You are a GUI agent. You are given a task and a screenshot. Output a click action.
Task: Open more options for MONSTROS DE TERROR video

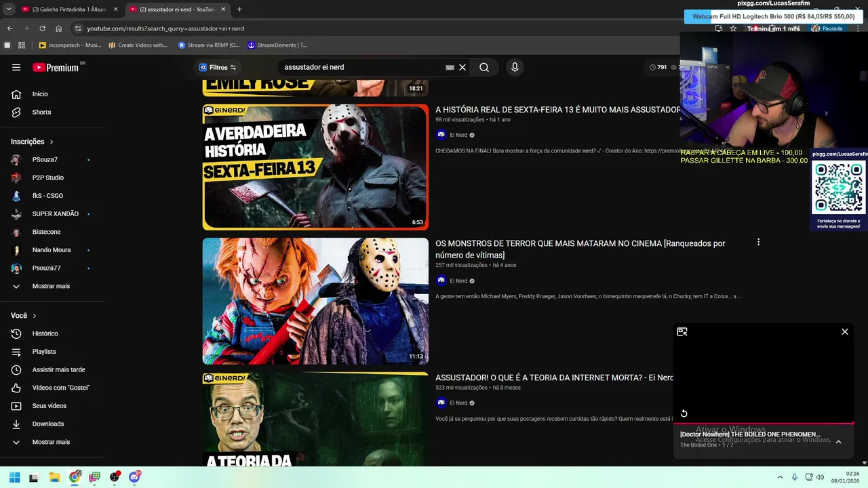click(x=758, y=242)
